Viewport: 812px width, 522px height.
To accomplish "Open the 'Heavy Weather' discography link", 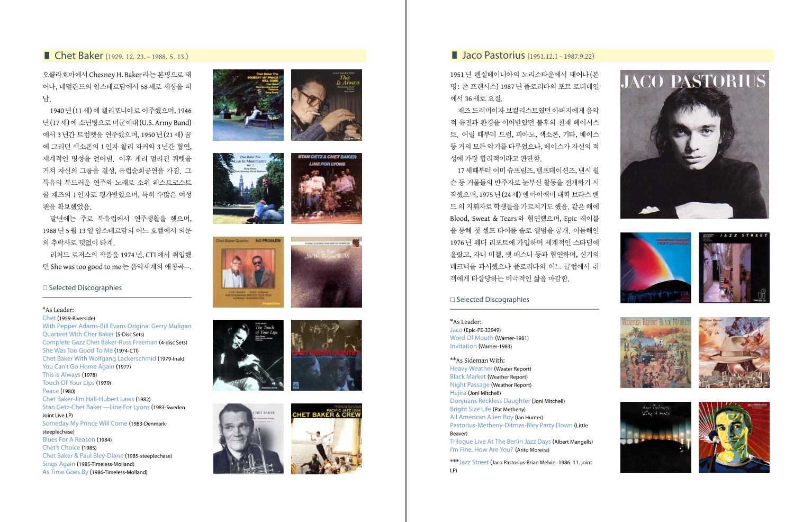I will pyautogui.click(x=471, y=368).
